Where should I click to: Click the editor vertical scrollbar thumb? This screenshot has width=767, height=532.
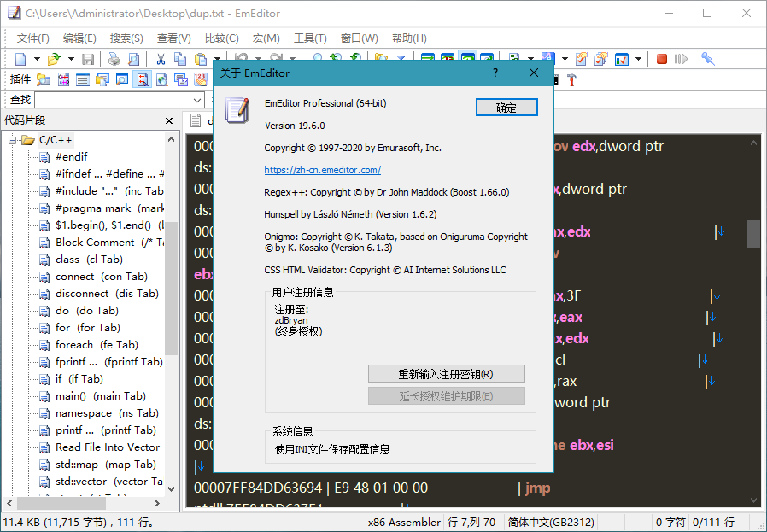coord(753,234)
